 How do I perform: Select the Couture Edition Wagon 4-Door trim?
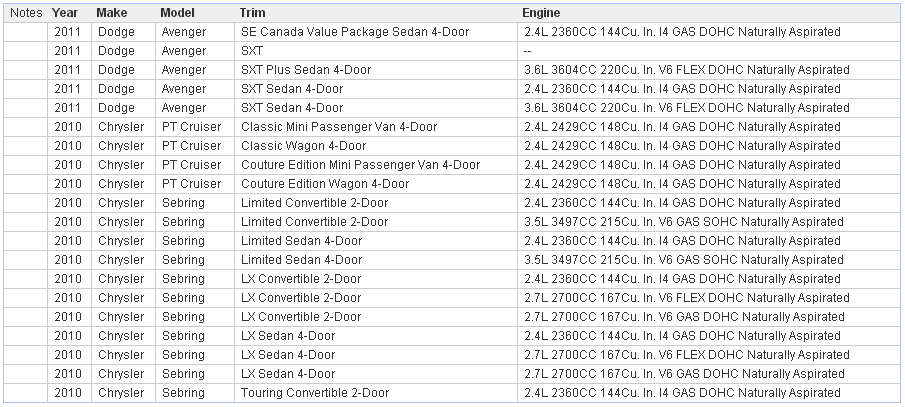[325, 184]
